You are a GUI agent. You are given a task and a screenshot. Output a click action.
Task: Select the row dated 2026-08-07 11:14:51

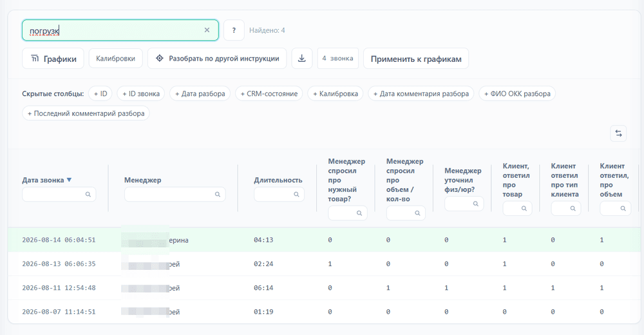(324, 312)
